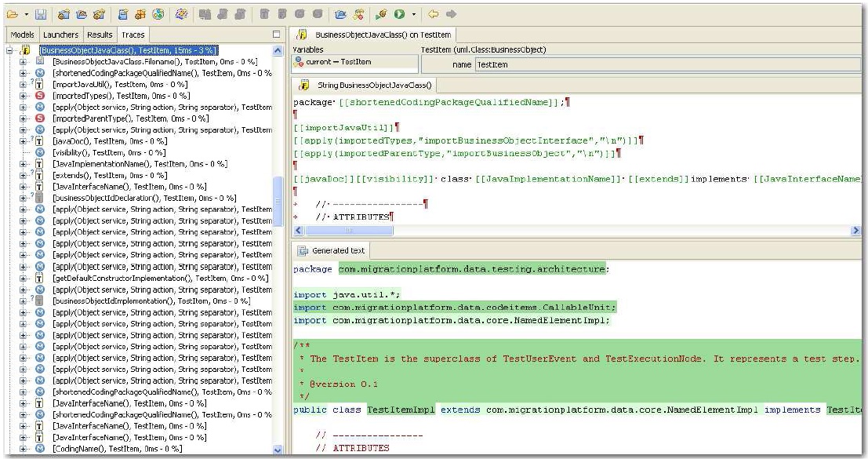This screenshot has height=459, width=868.
Task: Click the blue icon beside visibility() entry
Action: coord(39,152)
